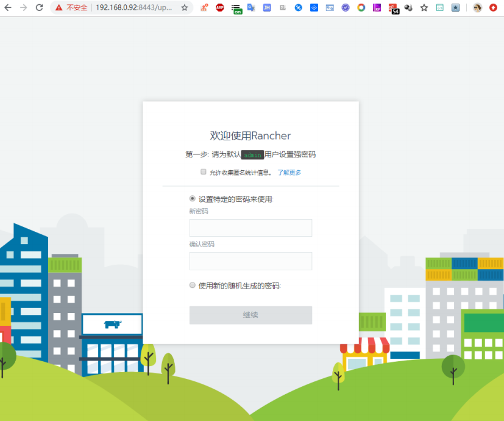
Task: Click the 使用新的随机生成的密码 label text
Action: pyautogui.click(x=240, y=286)
